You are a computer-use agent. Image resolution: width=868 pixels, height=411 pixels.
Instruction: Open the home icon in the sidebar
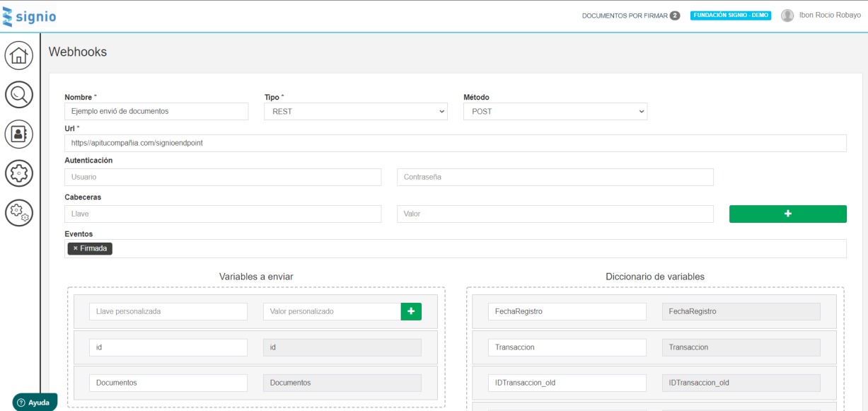[19, 54]
